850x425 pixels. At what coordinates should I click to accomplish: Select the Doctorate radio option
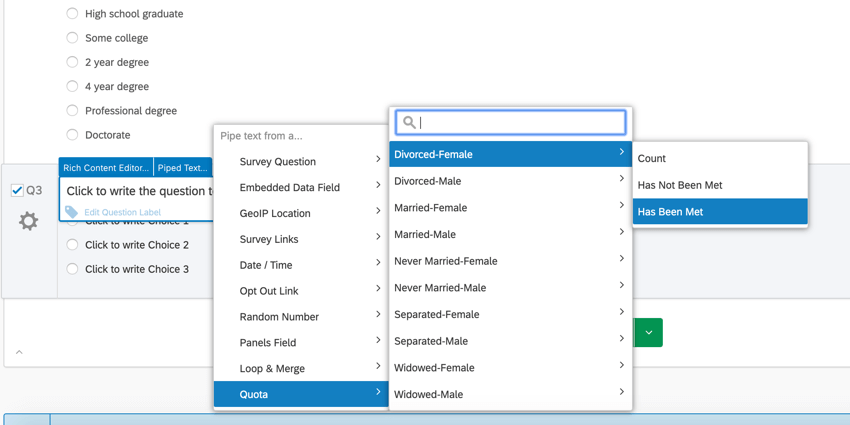72,135
